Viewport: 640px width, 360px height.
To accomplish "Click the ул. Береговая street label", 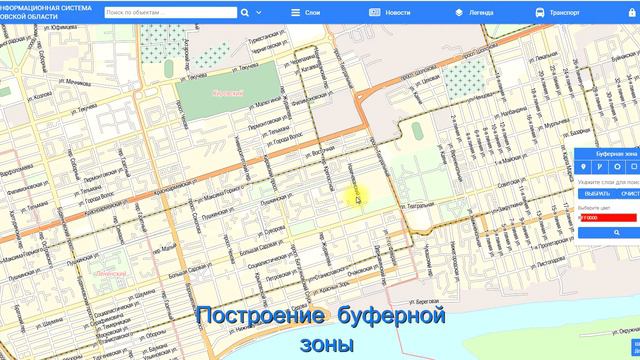I will tap(424, 302).
